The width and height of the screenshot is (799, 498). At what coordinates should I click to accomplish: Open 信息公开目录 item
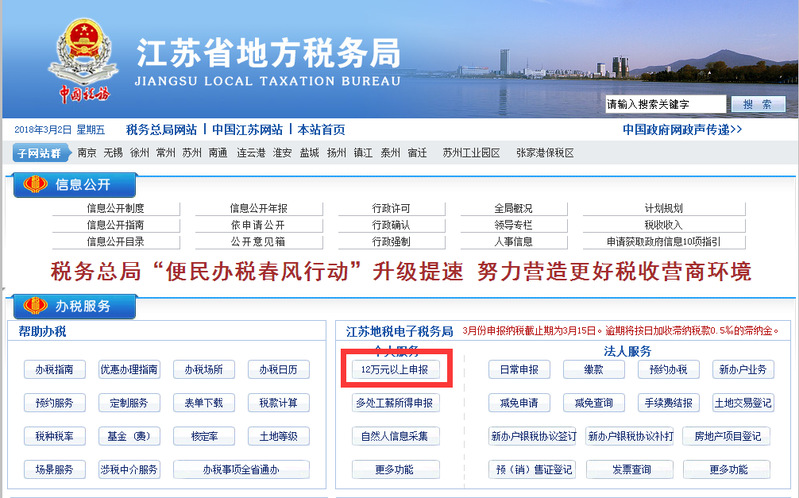[116, 242]
